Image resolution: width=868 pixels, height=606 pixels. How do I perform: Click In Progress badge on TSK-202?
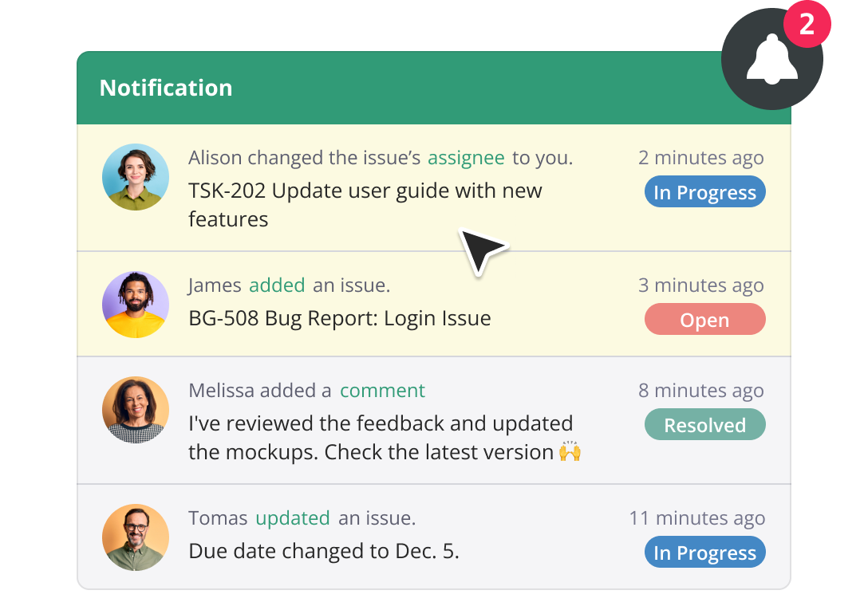pyautogui.click(x=704, y=193)
